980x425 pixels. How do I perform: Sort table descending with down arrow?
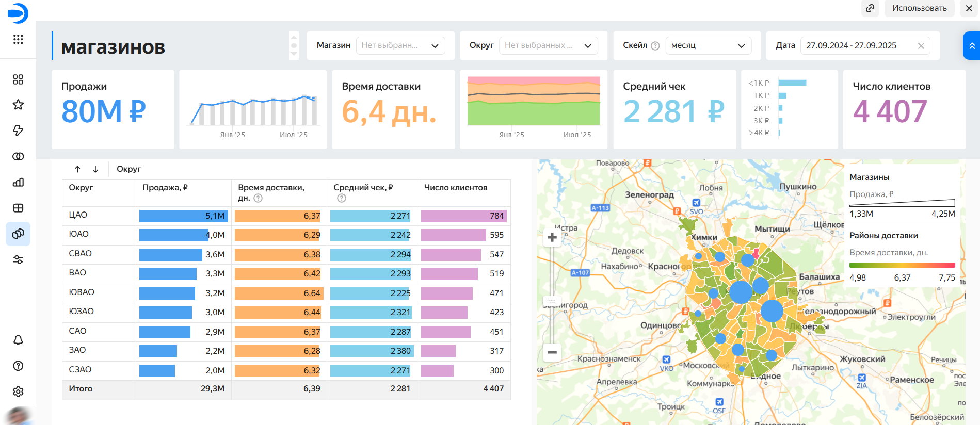point(95,169)
